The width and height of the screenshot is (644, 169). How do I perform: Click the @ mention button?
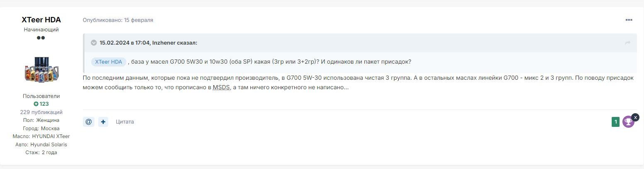(x=88, y=122)
